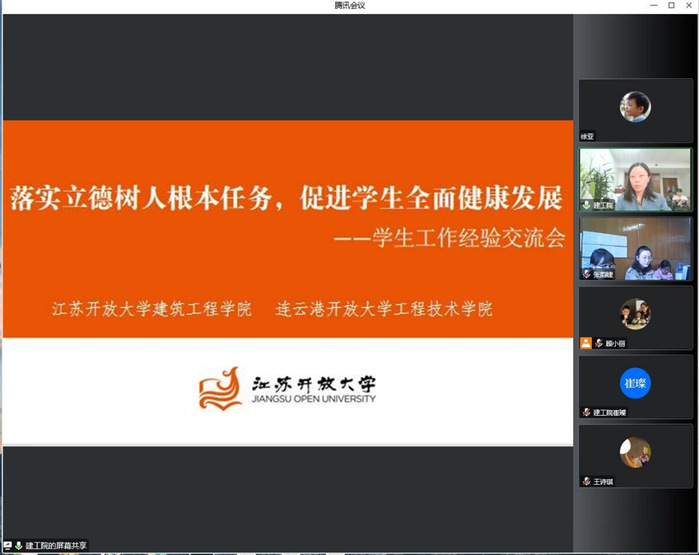Click the green microphone icon in share bar
Image resolution: width=699 pixels, height=555 pixels.
[x=18, y=546]
